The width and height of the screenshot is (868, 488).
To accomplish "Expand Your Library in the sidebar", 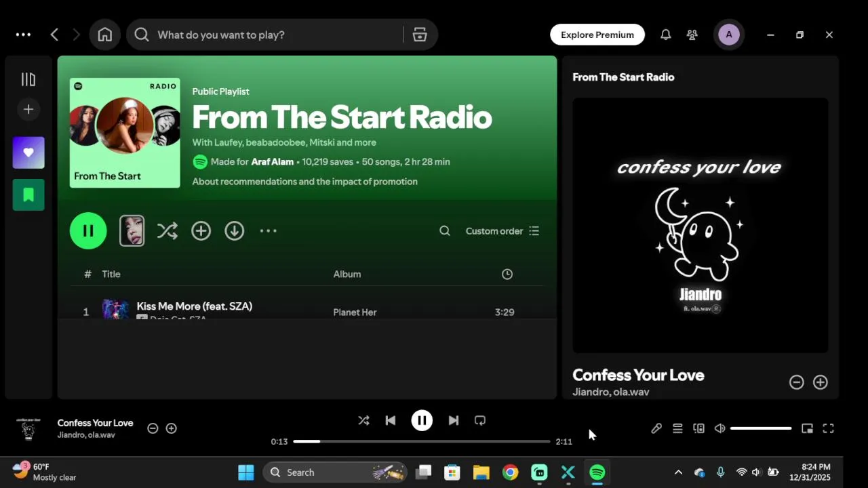I will (x=28, y=80).
